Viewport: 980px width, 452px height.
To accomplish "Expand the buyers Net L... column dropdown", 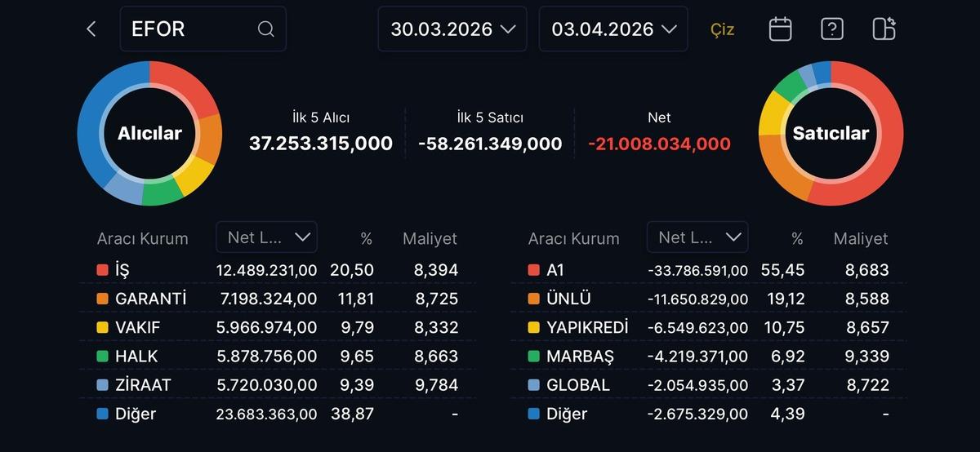I will click(x=267, y=237).
